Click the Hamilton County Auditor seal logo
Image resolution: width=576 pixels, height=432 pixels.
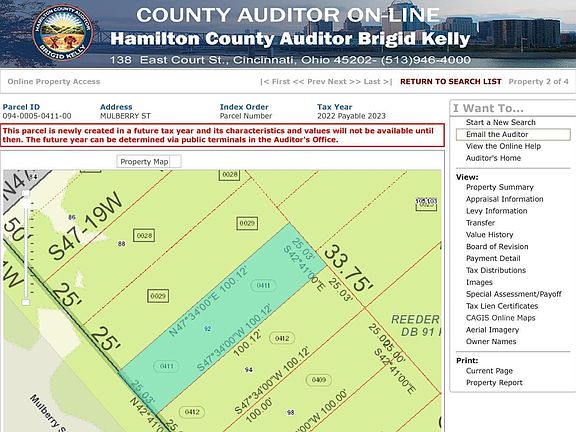[x=63, y=32]
